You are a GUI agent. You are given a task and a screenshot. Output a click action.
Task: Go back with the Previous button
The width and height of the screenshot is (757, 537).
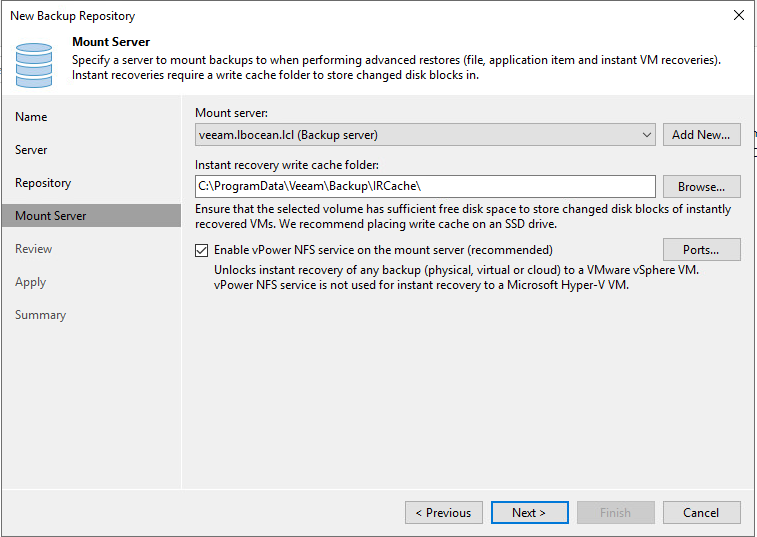pos(443,513)
